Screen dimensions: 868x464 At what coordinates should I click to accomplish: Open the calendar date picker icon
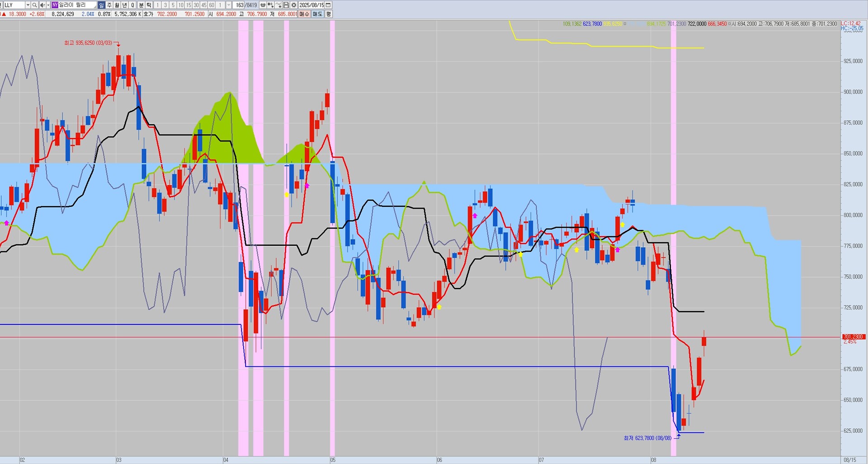(x=328, y=5)
